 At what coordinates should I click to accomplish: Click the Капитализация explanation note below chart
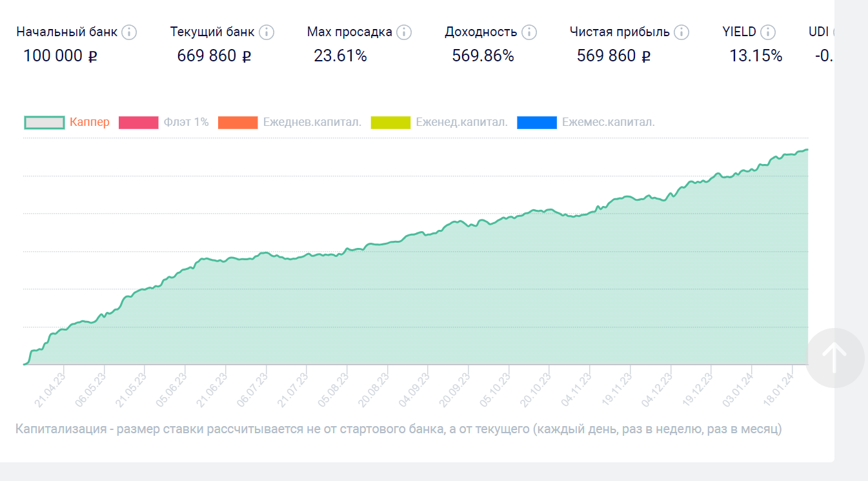(x=399, y=429)
